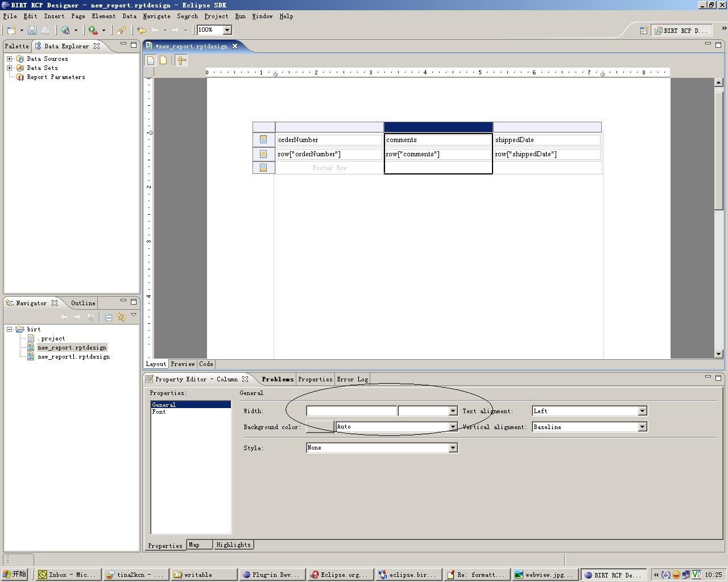Expand the Data Sources tree node

pos(9,59)
